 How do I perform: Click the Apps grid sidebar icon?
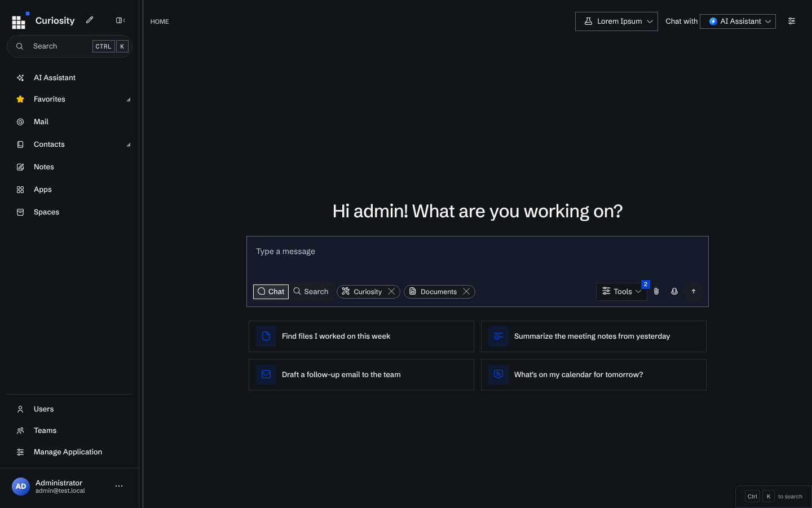pos(20,190)
